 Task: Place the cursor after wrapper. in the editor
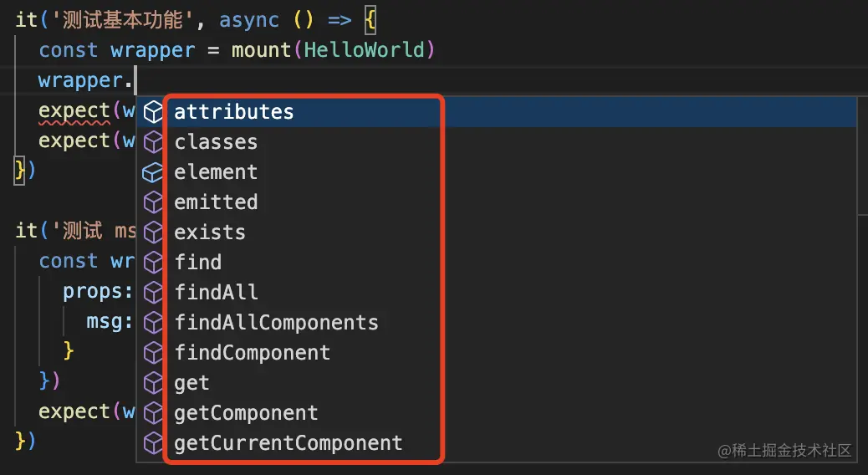pyautogui.click(x=135, y=81)
